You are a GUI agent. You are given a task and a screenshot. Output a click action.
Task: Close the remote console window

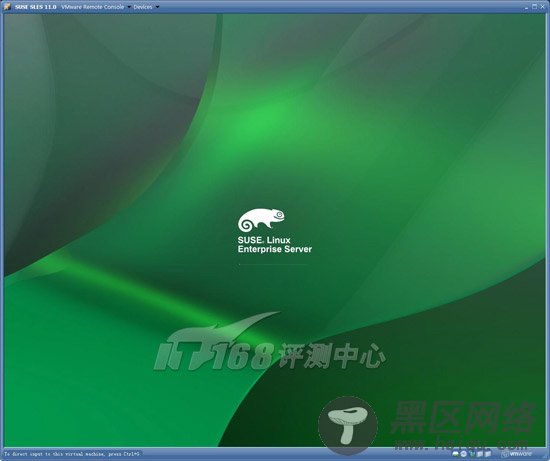coord(542,7)
